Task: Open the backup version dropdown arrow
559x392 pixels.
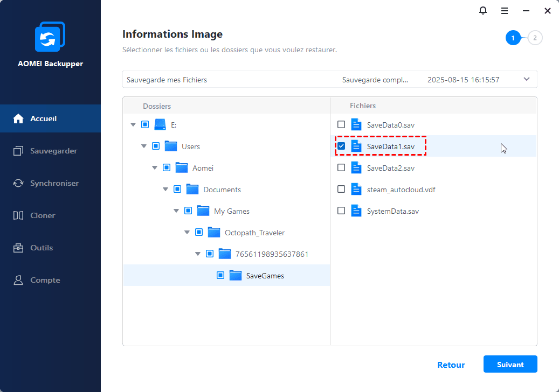Action: [527, 79]
